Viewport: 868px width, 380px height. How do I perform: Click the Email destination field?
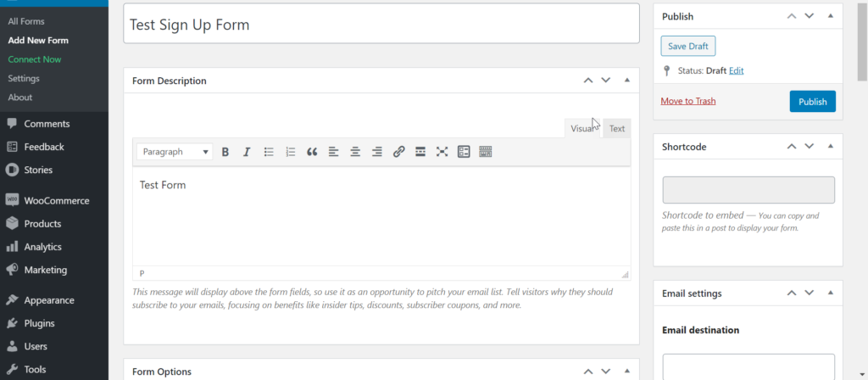click(x=748, y=366)
